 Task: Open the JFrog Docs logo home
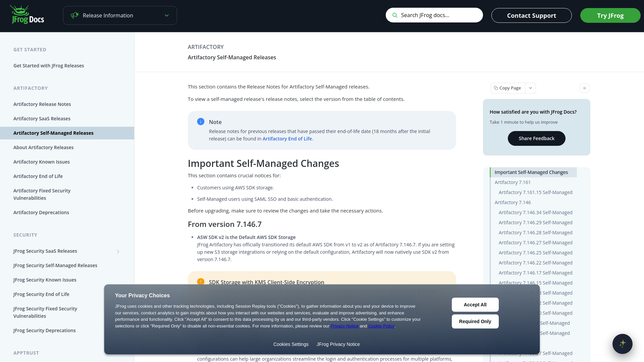[x=27, y=15]
